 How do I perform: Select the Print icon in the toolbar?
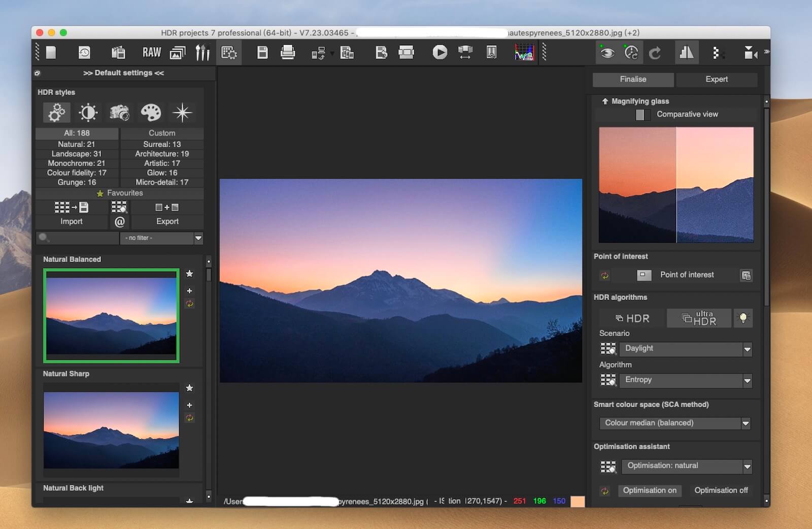click(288, 52)
